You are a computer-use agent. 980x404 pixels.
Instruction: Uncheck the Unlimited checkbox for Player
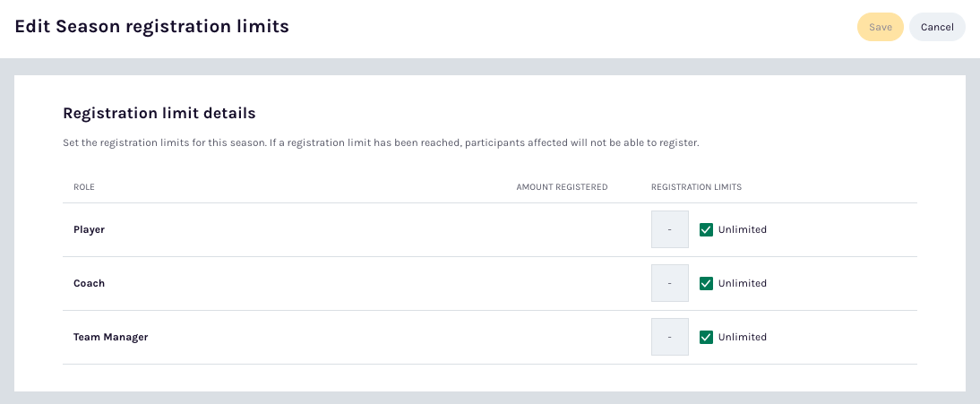click(706, 229)
